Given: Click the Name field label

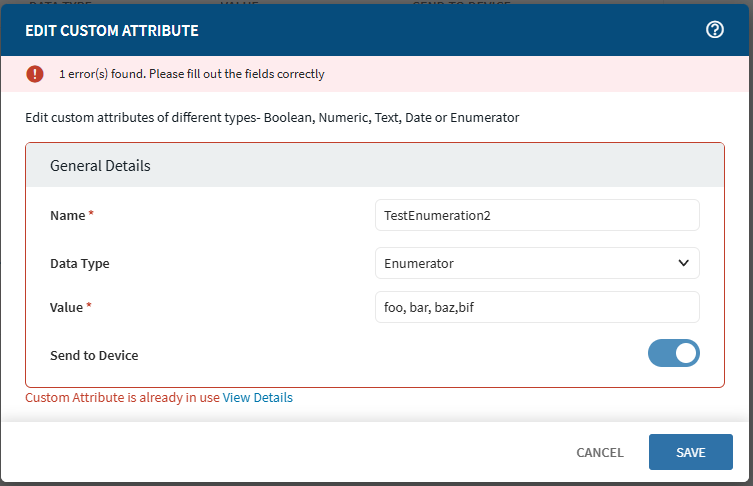Looking at the screenshot, I should click(x=67, y=215).
